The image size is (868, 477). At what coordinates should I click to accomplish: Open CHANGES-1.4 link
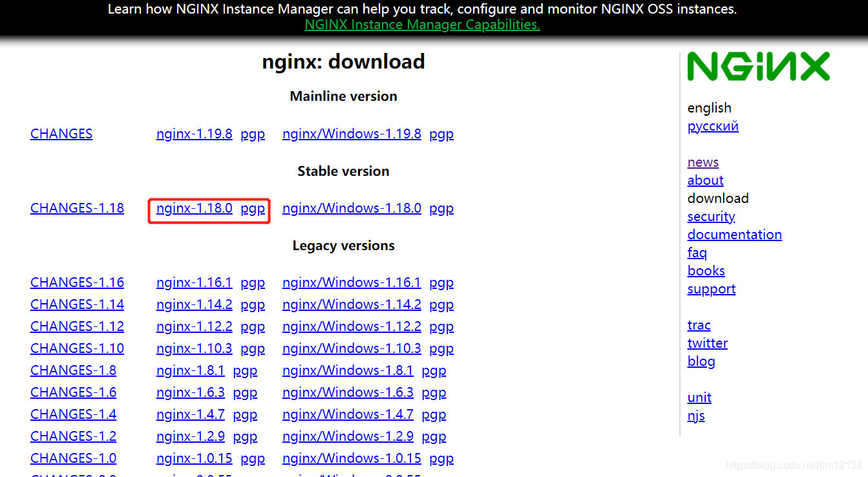click(x=73, y=414)
